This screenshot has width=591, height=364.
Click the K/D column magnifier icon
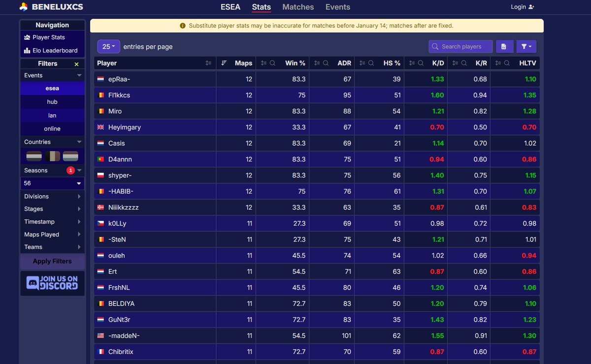[x=421, y=63]
